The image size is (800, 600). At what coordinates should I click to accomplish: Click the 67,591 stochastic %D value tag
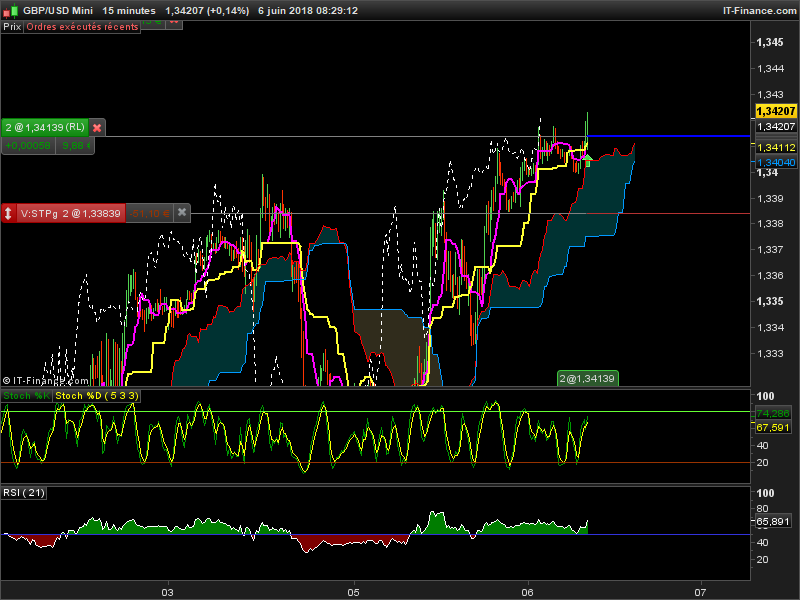pyautogui.click(x=773, y=428)
